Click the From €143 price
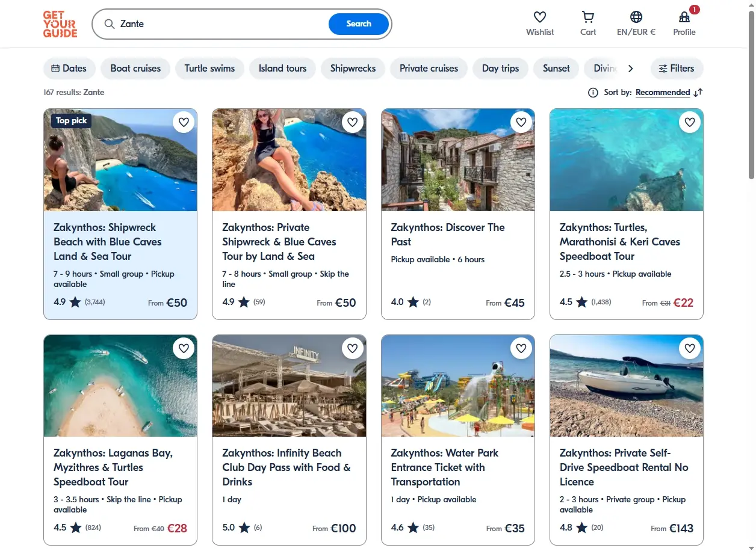Viewport: 756px width, 554px height. pyautogui.click(x=672, y=528)
